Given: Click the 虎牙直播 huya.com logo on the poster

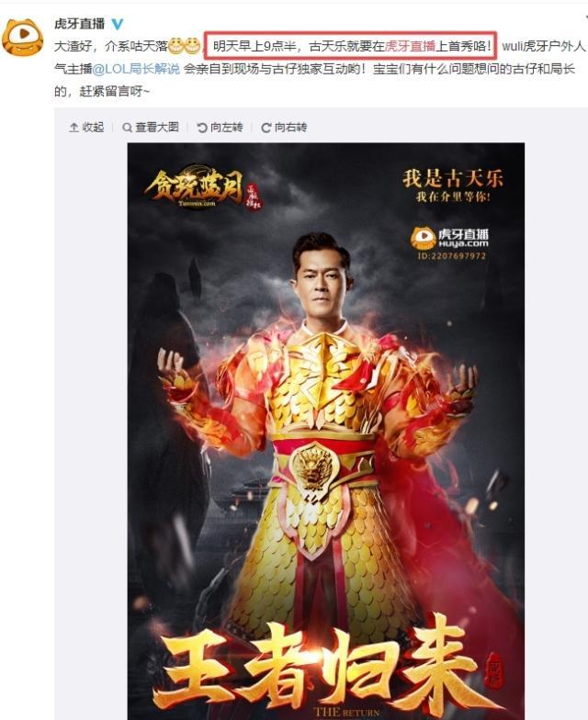Looking at the screenshot, I should coord(449,243).
